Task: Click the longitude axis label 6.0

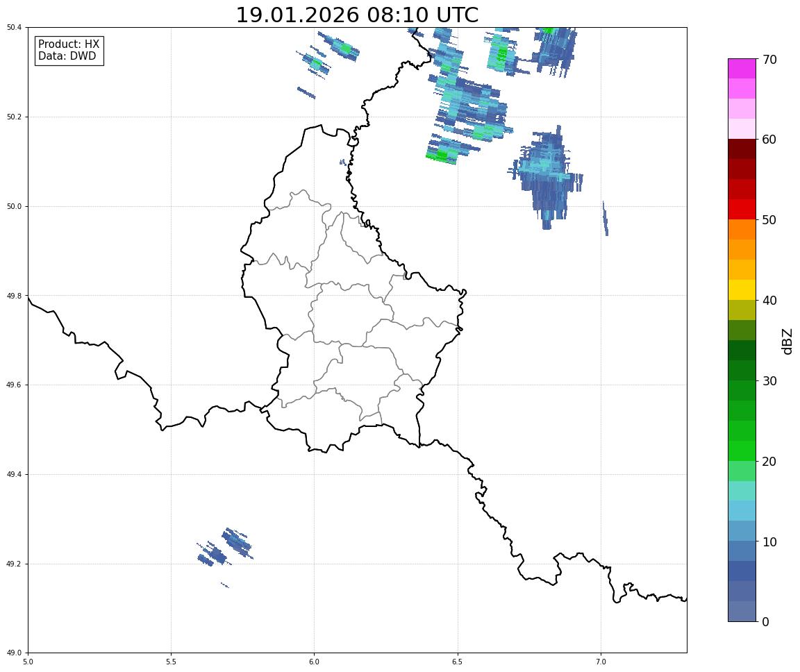Action: coord(315,662)
